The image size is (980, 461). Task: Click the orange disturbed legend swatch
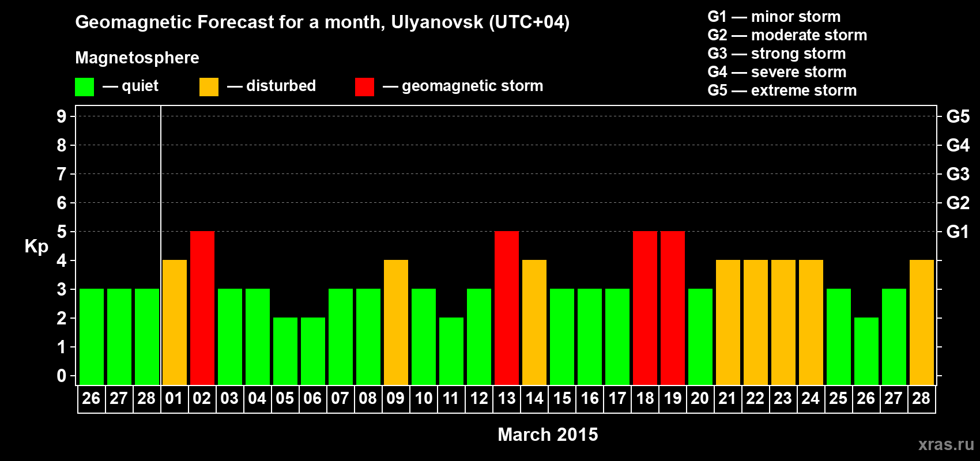point(209,87)
